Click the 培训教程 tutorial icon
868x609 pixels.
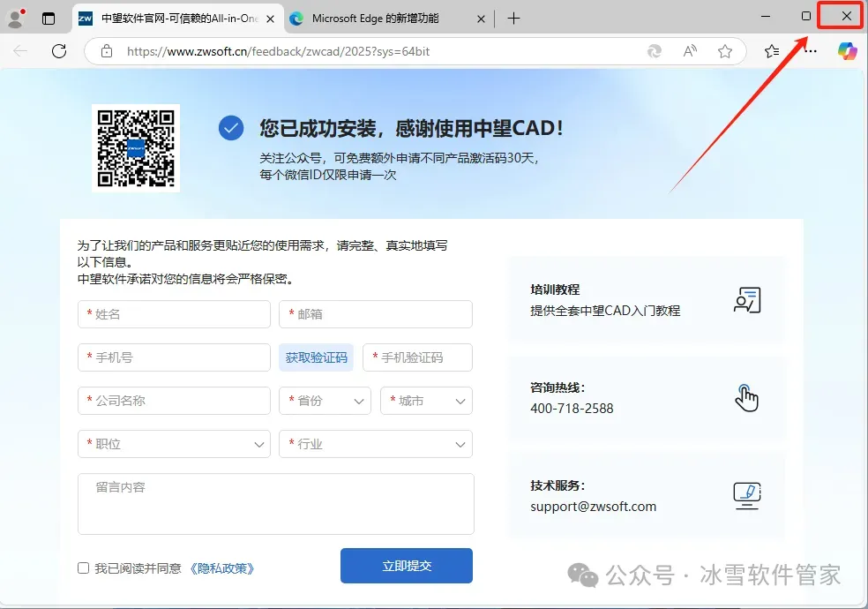[x=747, y=300]
